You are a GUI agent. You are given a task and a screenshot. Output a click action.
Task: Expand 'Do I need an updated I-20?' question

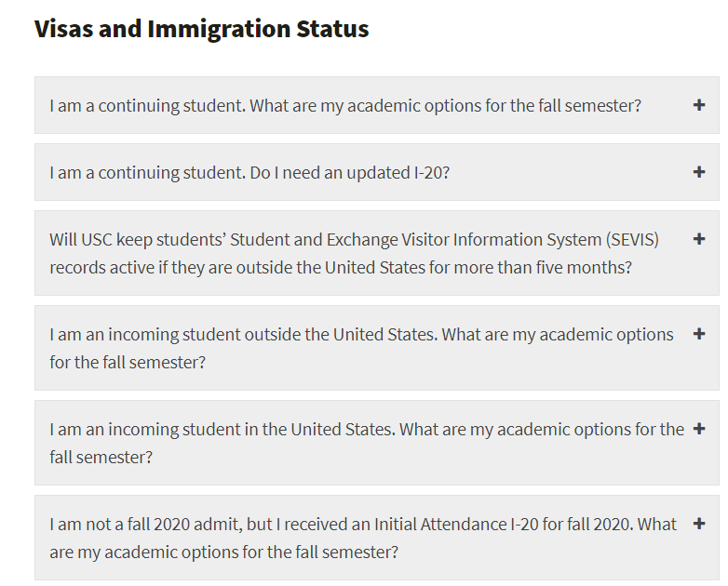pyautogui.click(x=249, y=172)
